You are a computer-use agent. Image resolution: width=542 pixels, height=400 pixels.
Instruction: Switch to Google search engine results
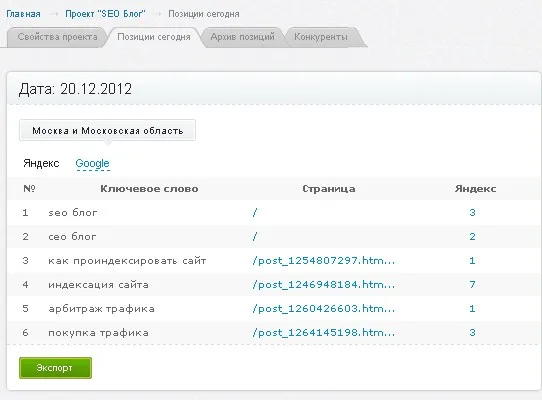click(x=92, y=164)
